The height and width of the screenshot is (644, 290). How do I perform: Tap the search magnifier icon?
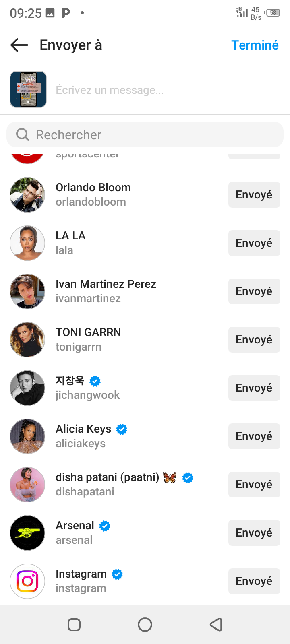[23, 134]
